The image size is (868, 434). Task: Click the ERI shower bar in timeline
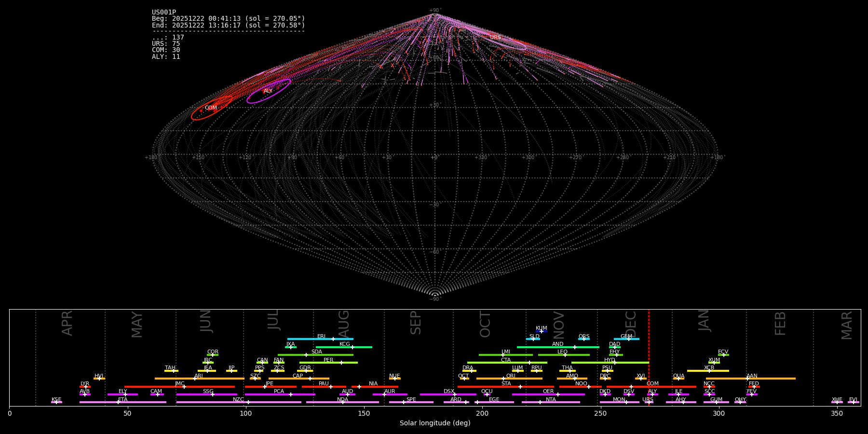[x=320, y=339]
